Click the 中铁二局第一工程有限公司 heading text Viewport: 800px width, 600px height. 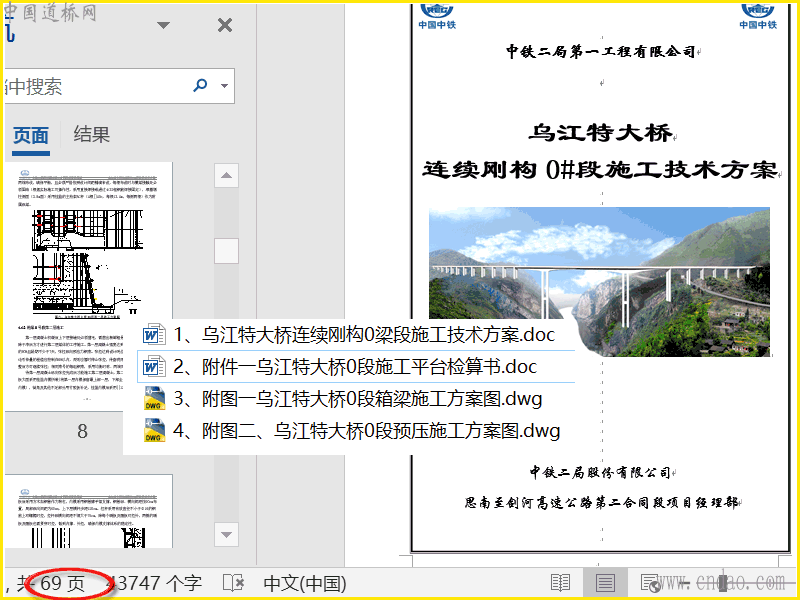click(601, 52)
